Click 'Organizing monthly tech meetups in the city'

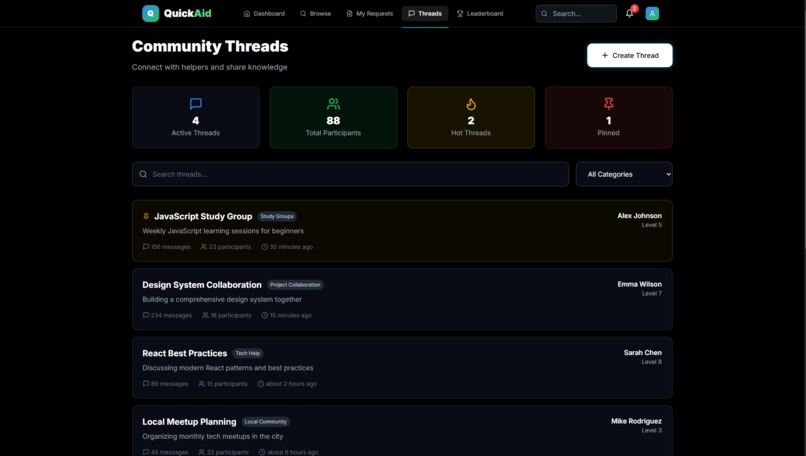coord(213,436)
